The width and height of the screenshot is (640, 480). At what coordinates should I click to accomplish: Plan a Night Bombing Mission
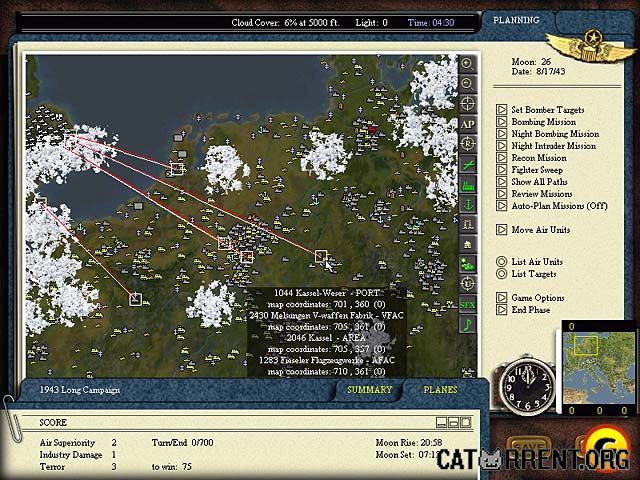click(548, 133)
